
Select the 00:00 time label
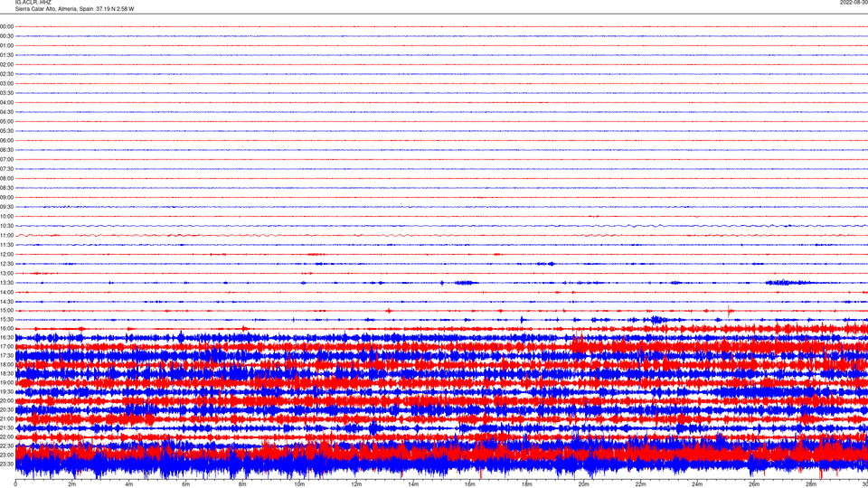(6, 26)
